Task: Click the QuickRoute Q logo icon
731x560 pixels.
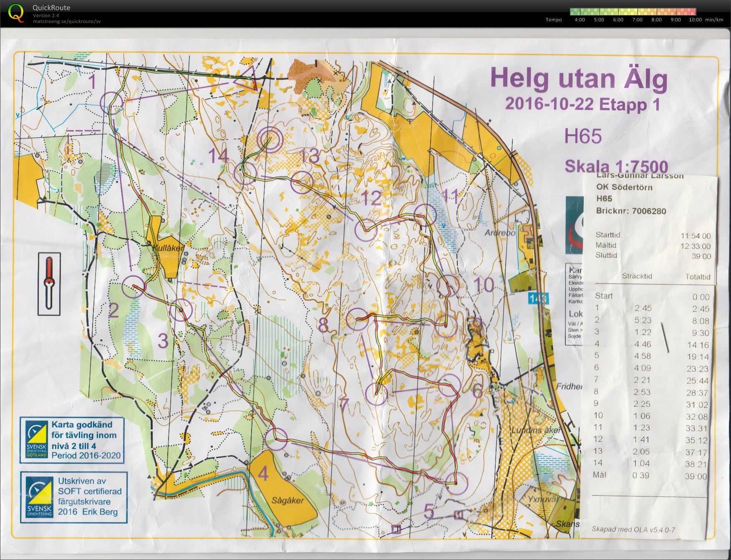Action: [16, 12]
